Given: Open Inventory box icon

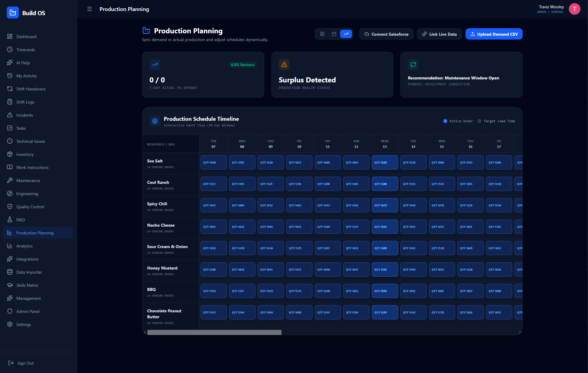Looking at the screenshot, I should (x=10, y=154).
